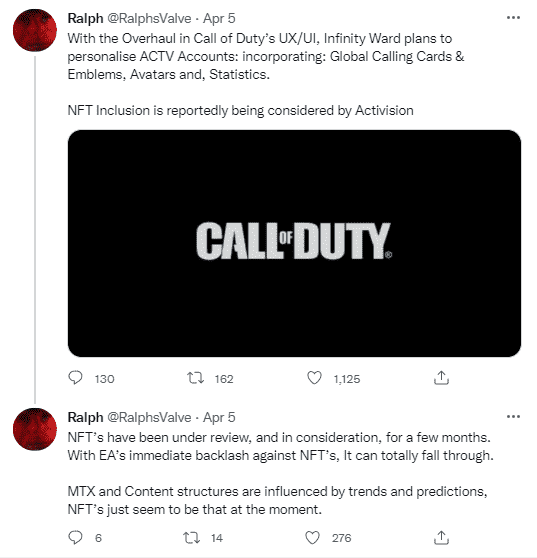The width and height of the screenshot is (537, 558).
Task: Share the second tweet via share icon
Action: pyautogui.click(x=441, y=538)
